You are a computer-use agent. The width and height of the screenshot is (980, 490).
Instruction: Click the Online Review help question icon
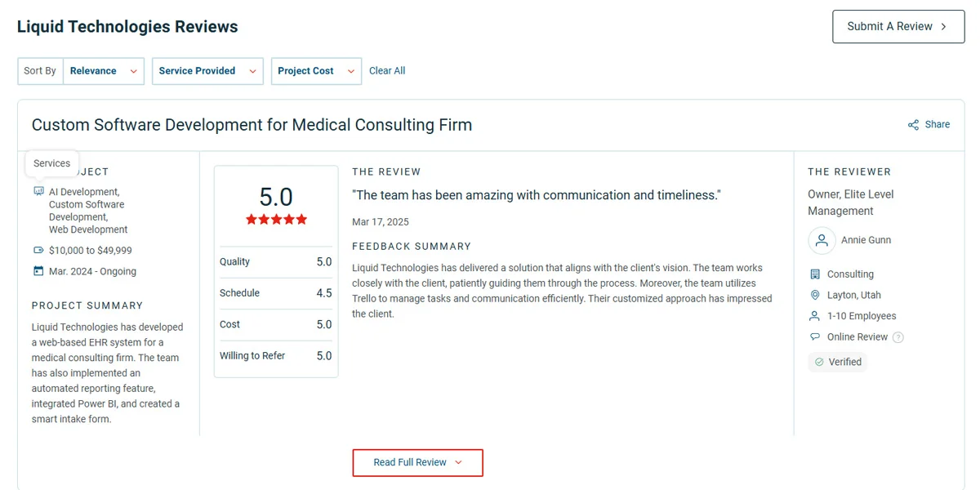(x=898, y=337)
